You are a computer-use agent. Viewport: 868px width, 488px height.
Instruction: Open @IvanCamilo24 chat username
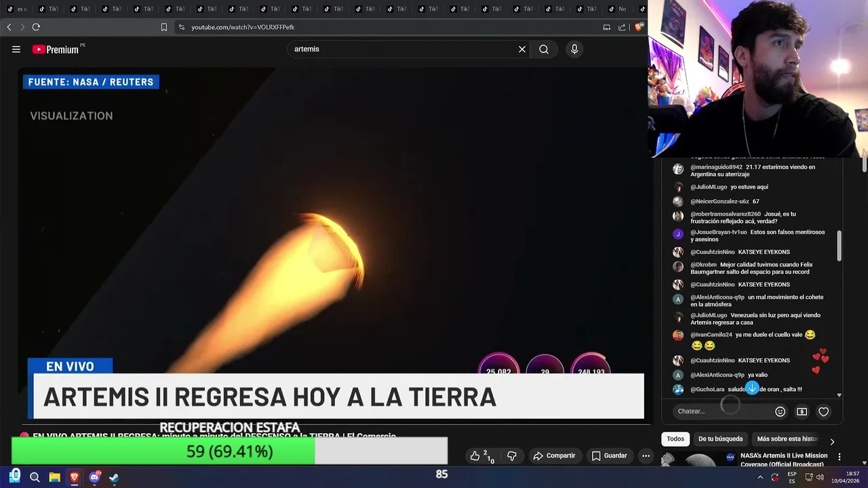(x=711, y=335)
